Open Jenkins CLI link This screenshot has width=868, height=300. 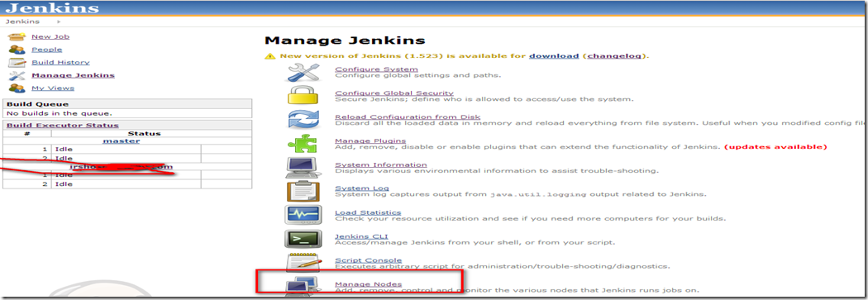tap(361, 236)
